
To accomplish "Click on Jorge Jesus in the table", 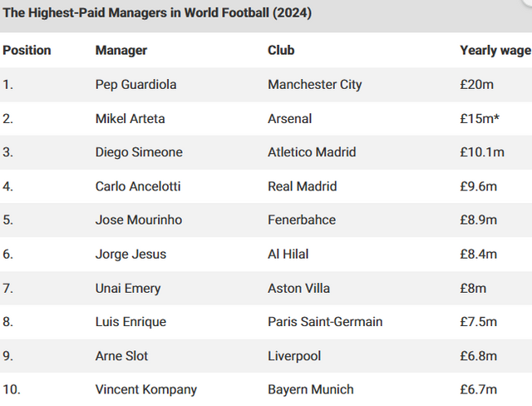I will tap(132, 254).
